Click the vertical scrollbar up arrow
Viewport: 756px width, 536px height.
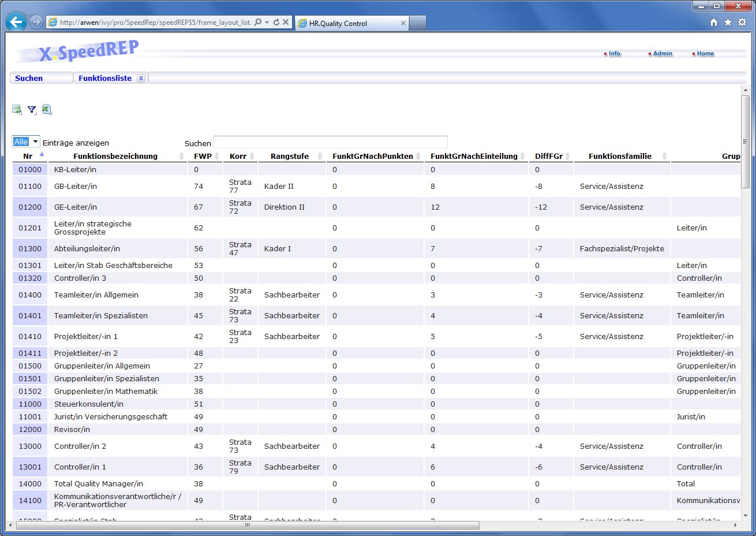click(x=745, y=90)
